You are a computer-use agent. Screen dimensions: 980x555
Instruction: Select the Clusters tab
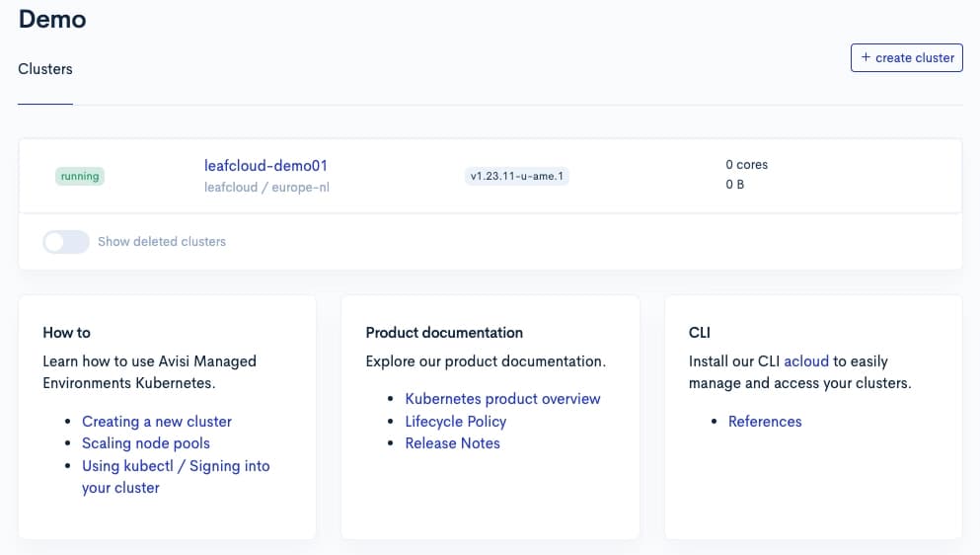pyautogui.click(x=45, y=69)
